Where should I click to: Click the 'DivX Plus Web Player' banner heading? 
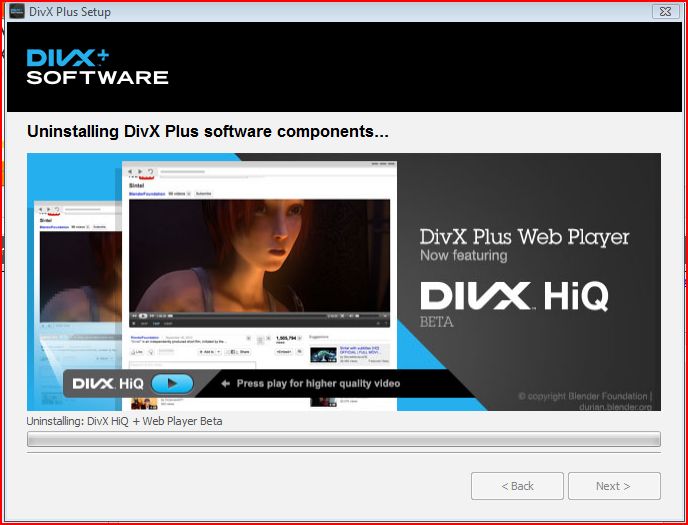524,237
